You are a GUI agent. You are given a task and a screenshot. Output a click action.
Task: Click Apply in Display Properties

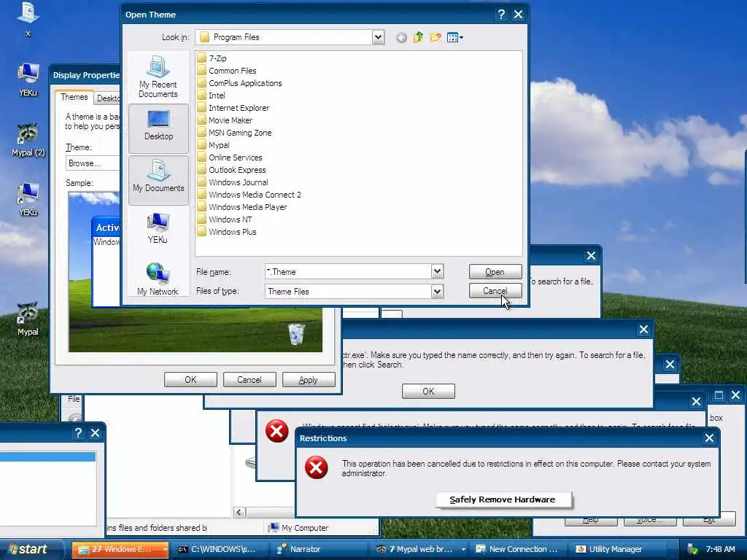309,379
